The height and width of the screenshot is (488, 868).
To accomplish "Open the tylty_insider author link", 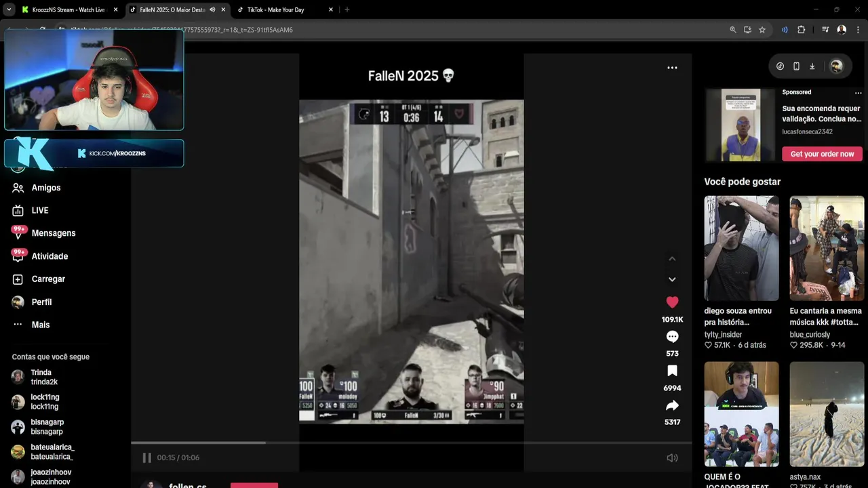I will [x=723, y=335].
